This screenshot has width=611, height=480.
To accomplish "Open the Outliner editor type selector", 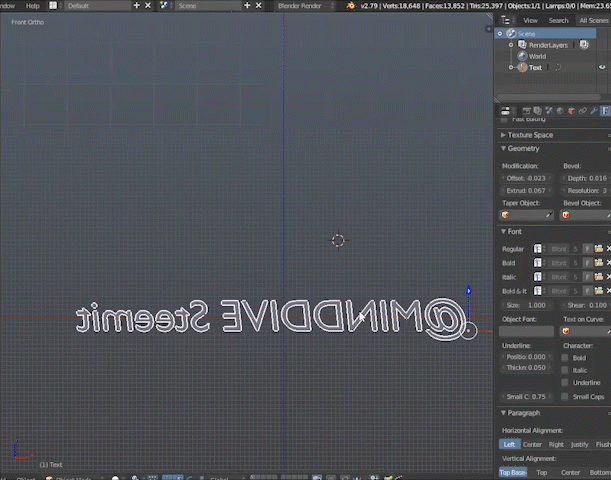I will (x=505, y=20).
